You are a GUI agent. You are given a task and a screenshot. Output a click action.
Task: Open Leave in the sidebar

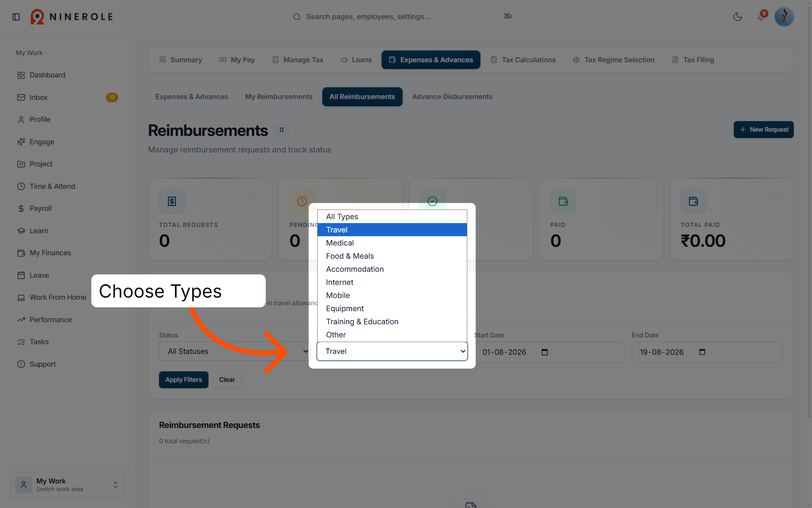coord(67,275)
